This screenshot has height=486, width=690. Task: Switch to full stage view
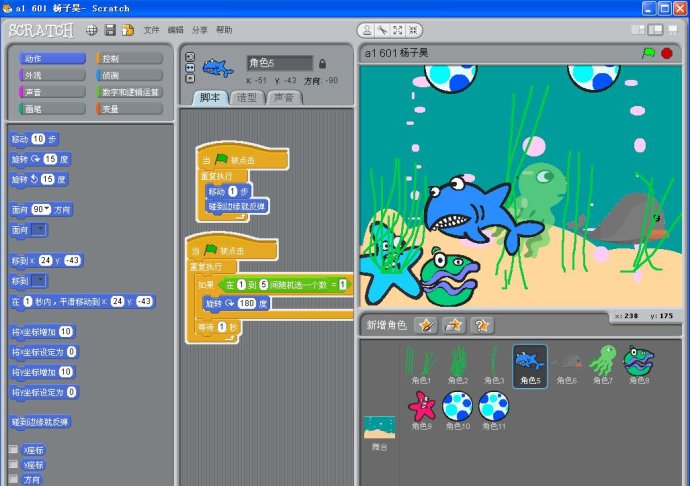click(x=656, y=30)
